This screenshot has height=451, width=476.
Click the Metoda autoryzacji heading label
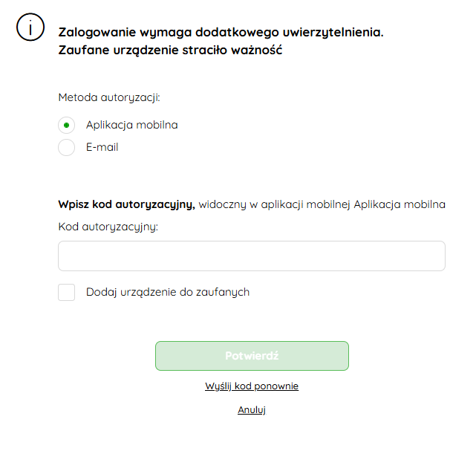109,98
